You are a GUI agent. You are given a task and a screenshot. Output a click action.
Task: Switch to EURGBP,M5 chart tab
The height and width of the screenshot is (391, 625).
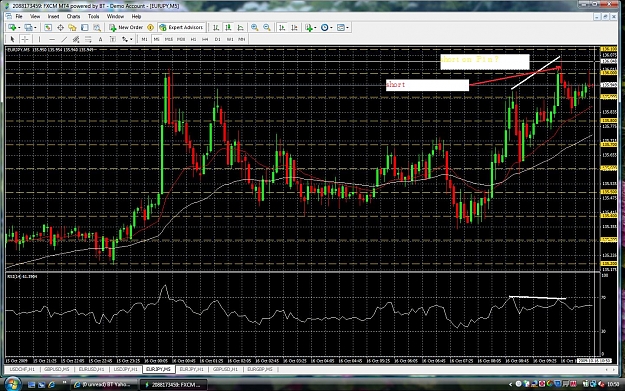(259, 369)
